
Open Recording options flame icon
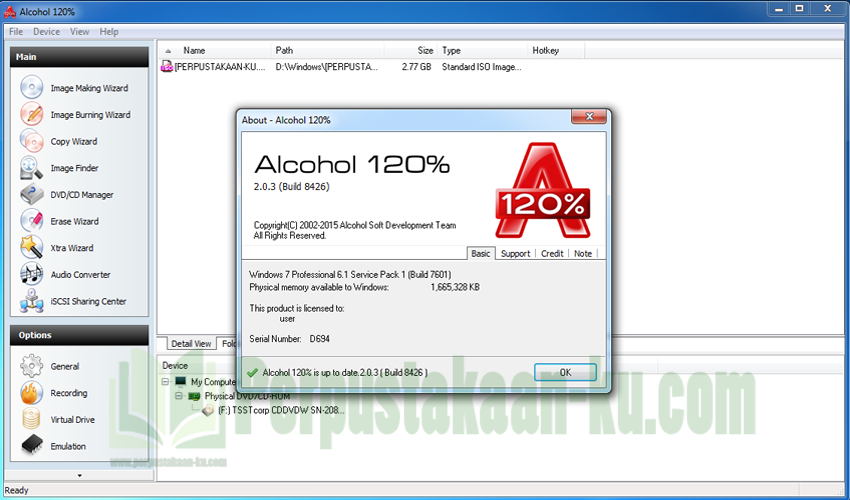(x=31, y=393)
